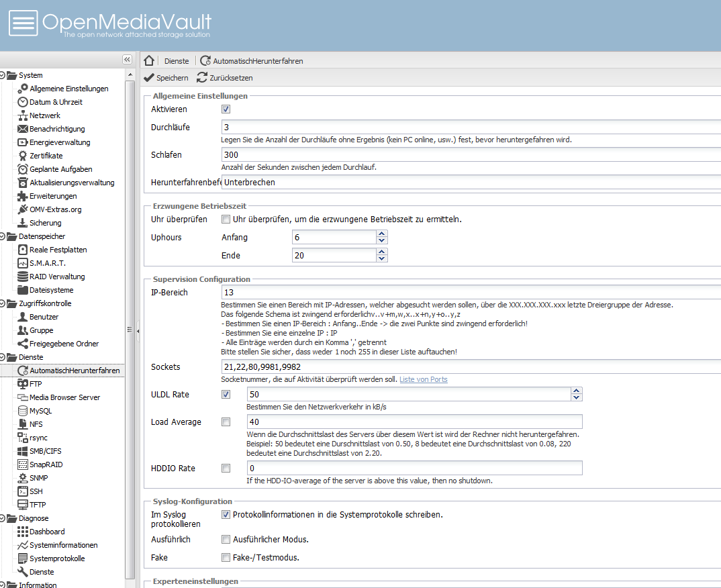This screenshot has width=721, height=588.
Task: Go to the home icon in breadcrumb
Action: coord(149,60)
